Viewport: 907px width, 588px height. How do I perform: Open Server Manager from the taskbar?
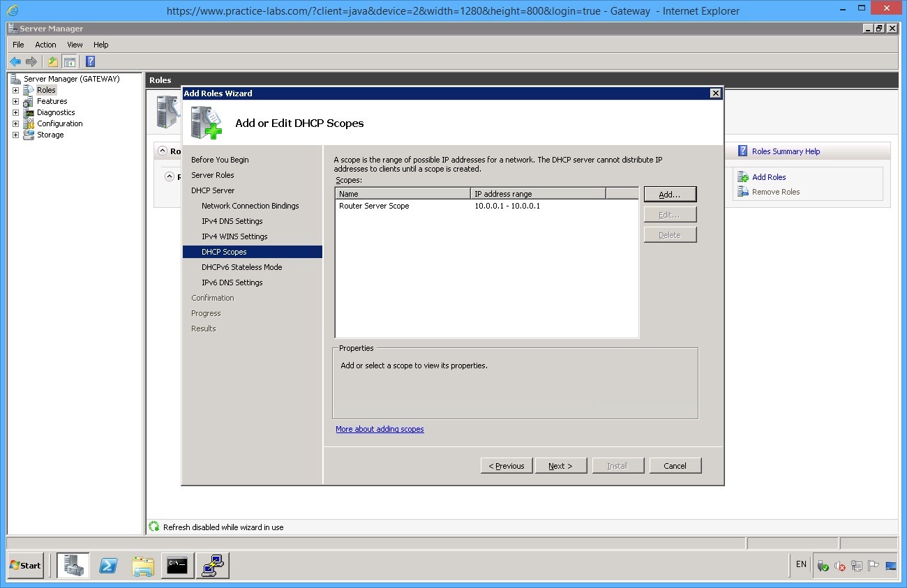73,566
